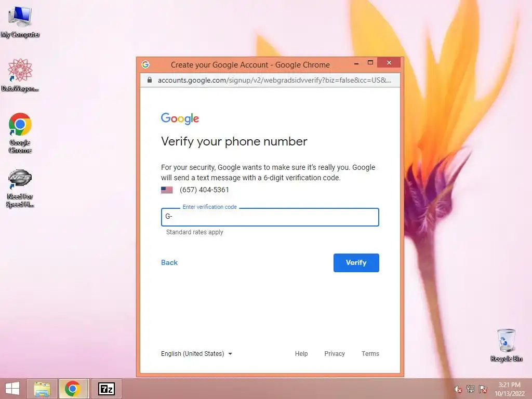Open My Computer desktop icon
This screenshot has width=532, height=399.
click(x=20, y=22)
